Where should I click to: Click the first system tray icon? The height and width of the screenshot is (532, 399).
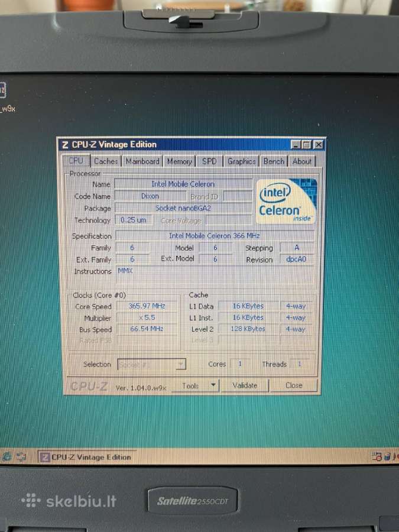pos(377,457)
